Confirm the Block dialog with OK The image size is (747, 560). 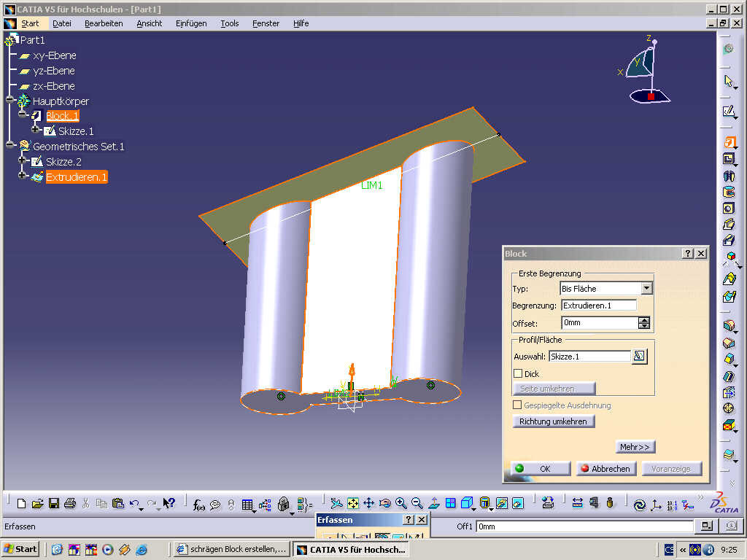pyautogui.click(x=541, y=469)
